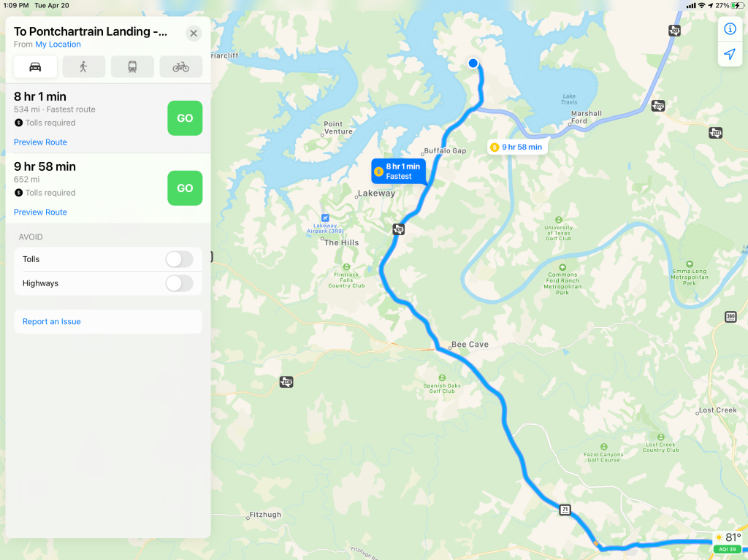This screenshot has width=748, height=560.
Task: Select the 9 hr 58 min map label
Action: tap(517, 147)
